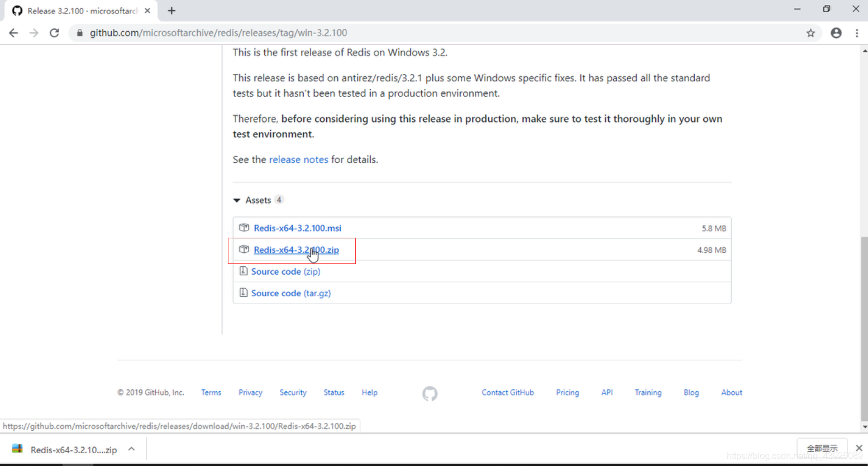Collapse the Assets section triangle

pos(237,200)
